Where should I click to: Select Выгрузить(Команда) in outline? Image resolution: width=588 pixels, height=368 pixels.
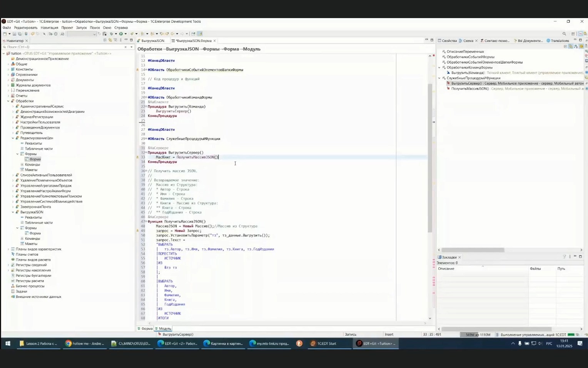point(468,73)
